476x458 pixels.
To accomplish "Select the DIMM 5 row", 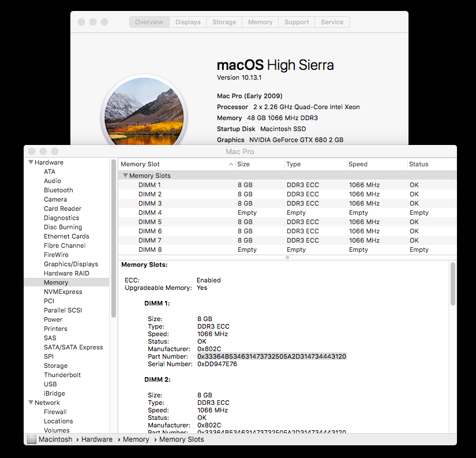I will pos(287,222).
